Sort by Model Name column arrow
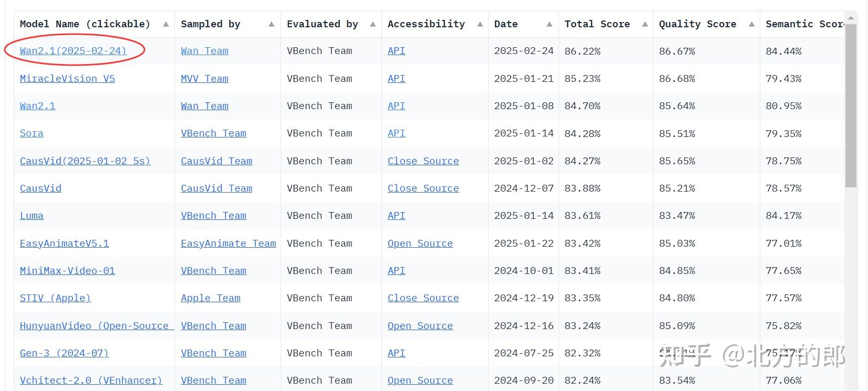 [166, 24]
